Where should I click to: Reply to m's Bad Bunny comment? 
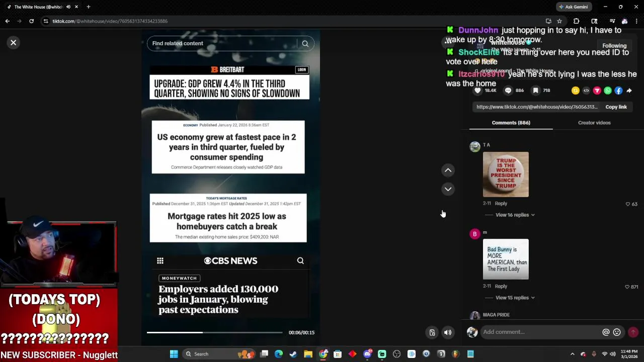tap(501, 286)
